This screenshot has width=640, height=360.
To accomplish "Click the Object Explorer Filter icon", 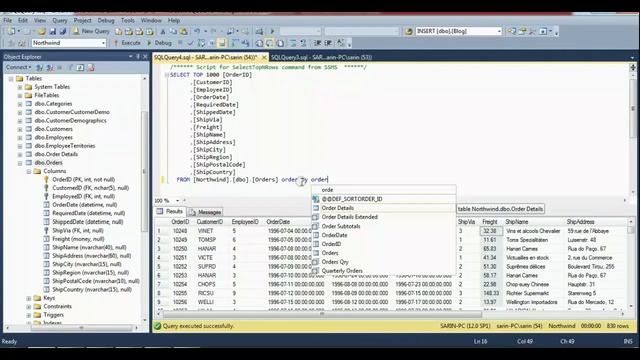I will point(70,67).
